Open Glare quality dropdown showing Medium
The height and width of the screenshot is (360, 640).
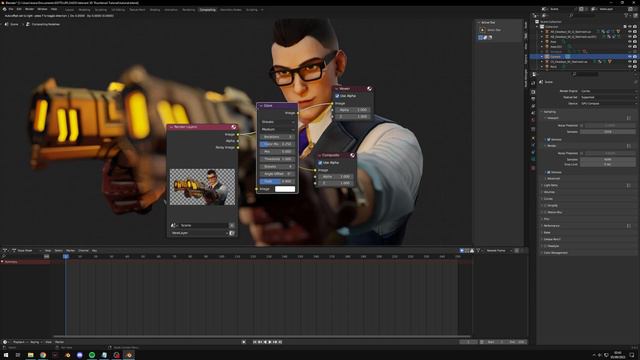278,129
